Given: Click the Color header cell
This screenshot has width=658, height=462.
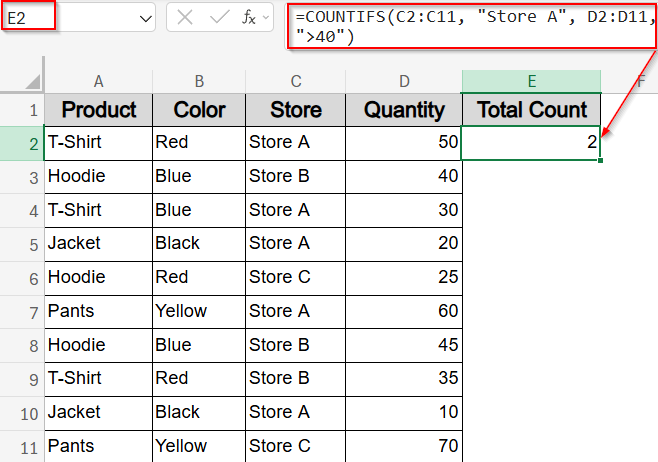Looking at the screenshot, I should click(199, 110).
